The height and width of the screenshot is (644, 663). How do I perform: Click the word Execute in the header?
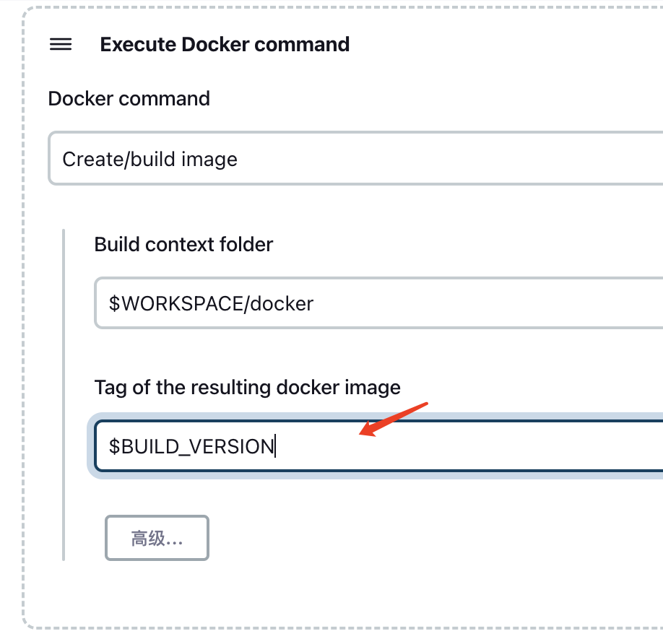pos(138,45)
